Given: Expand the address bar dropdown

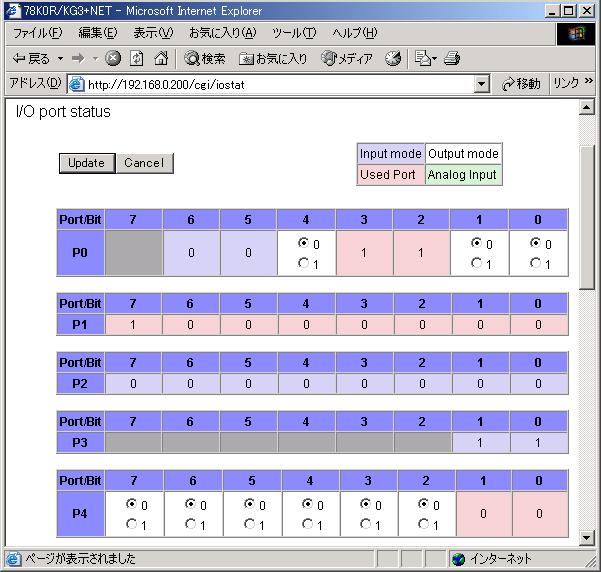Looking at the screenshot, I should click(x=481, y=84).
